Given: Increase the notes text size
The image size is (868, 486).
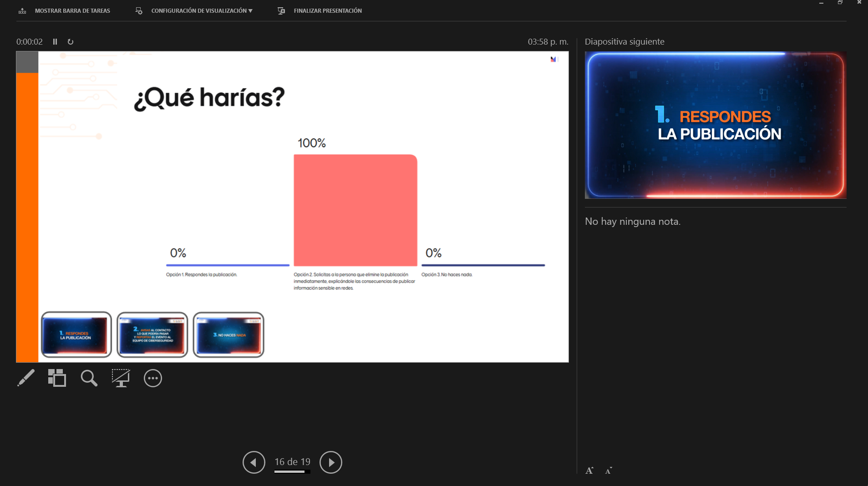Looking at the screenshot, I should pyautogui.click(x=589, y=471).
